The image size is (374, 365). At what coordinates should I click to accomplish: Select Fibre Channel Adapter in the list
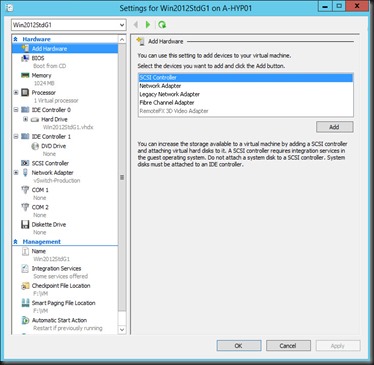tap(246, 102)
